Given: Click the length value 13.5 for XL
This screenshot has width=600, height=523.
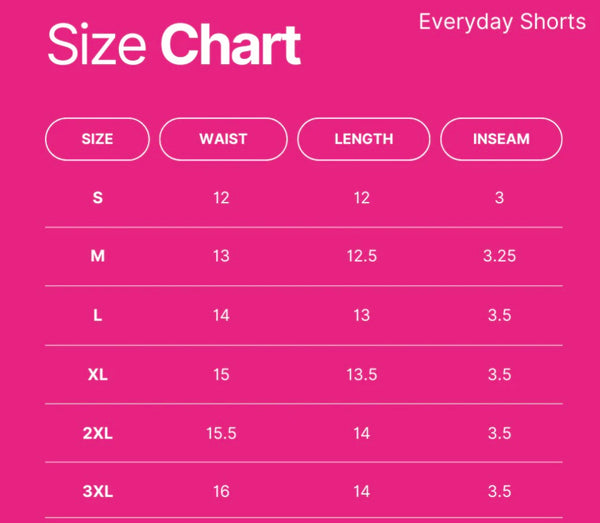Looking at the screenshot, I should tap(361, 374).
